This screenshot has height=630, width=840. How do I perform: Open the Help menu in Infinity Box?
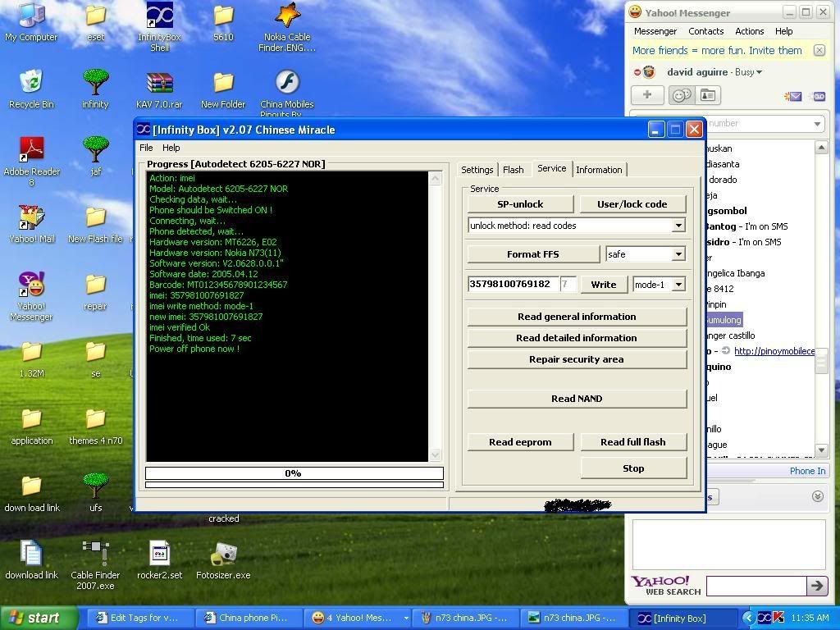pos(171,148)
